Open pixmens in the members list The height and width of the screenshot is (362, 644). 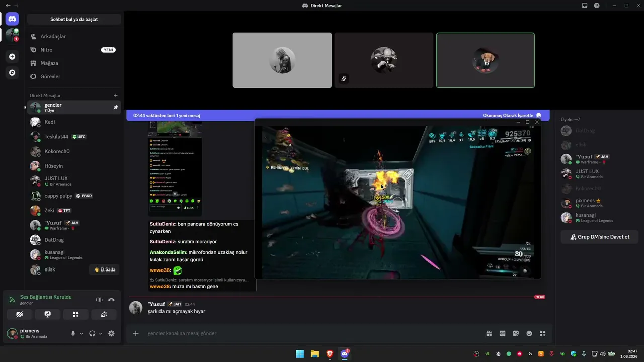point(599,203)
